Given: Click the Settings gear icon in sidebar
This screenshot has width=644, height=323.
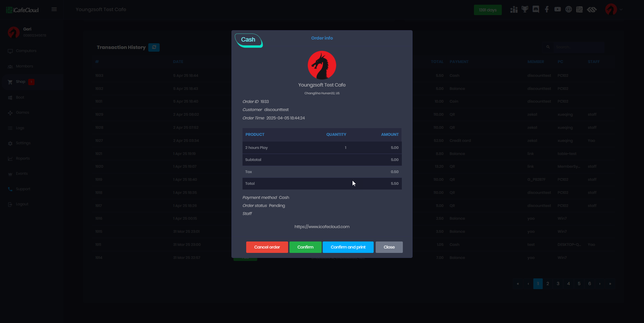Looking at the screenshot, I should pos(10,143).
